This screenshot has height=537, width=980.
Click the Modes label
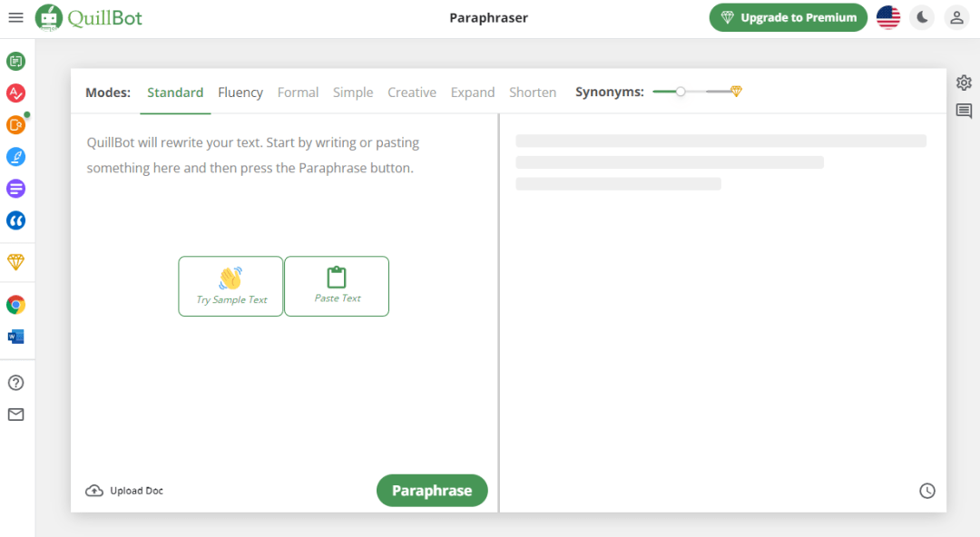coord(108,93)
